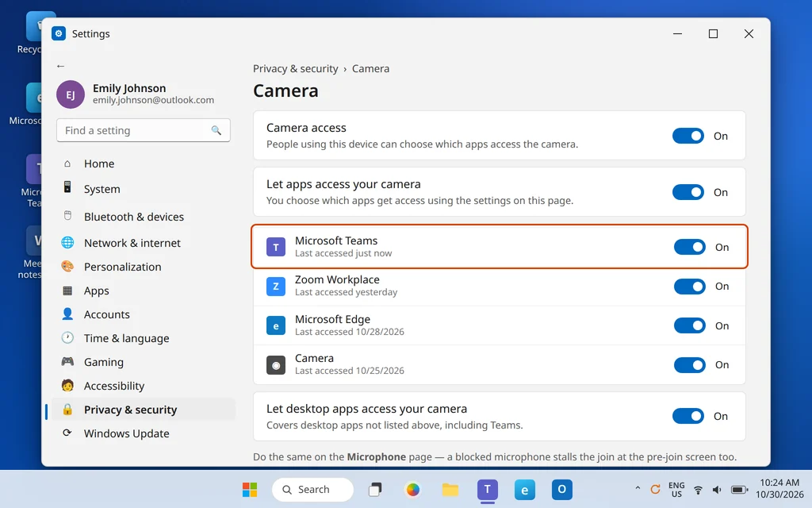
Task: Click the Microsoft Edge app icon in list
Action: pyautogui.click(x=275, y=325)
